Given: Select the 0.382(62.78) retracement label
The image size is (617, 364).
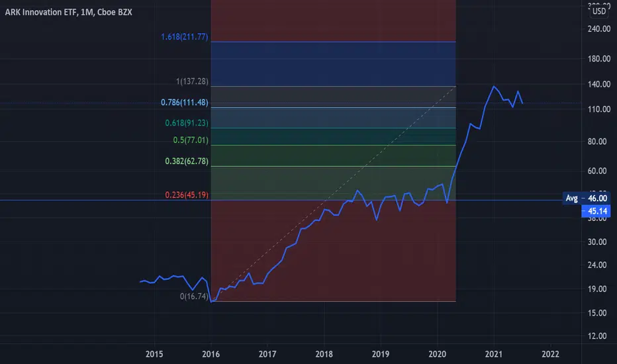Looking at the screenshot, I should pyautogui.click(x=186, y=161).
